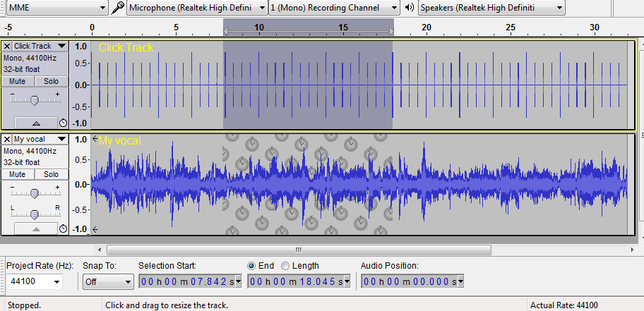Mute the Click Track
The height and width of the screenshot is (311, 644).
tap(17, 81)
